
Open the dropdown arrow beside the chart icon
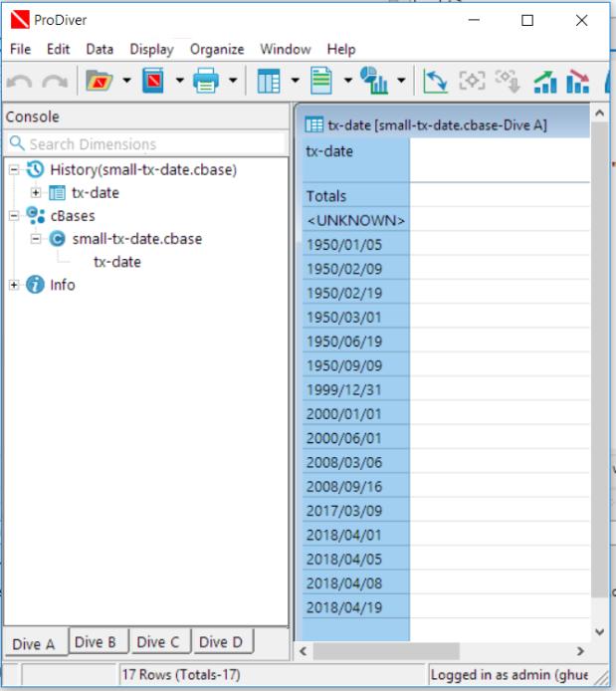(401, 81)
